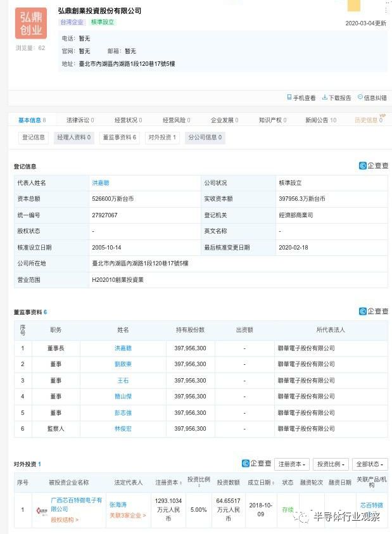Open director 王石 link in row 3
This screenshot has height=534, width=392.
pos(123,381)
